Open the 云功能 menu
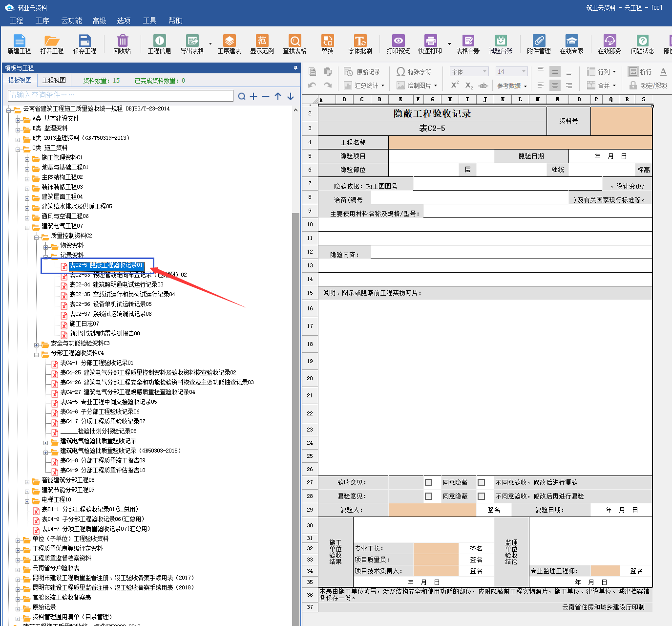 click(x=72, y=21)
